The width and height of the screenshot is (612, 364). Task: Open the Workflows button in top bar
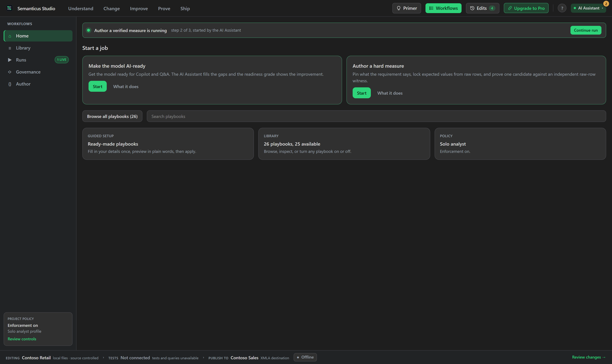tap(443, 8)
